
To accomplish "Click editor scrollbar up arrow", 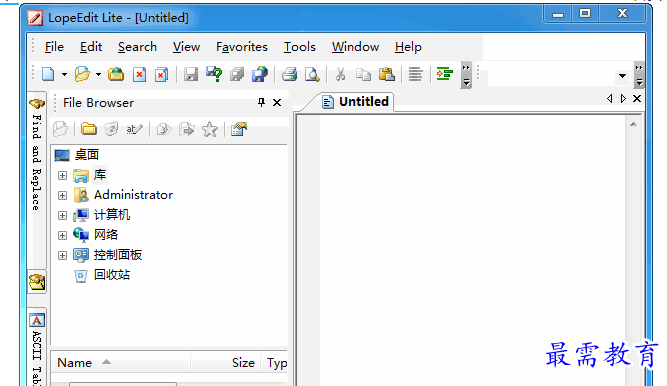I will pos(633,124).
